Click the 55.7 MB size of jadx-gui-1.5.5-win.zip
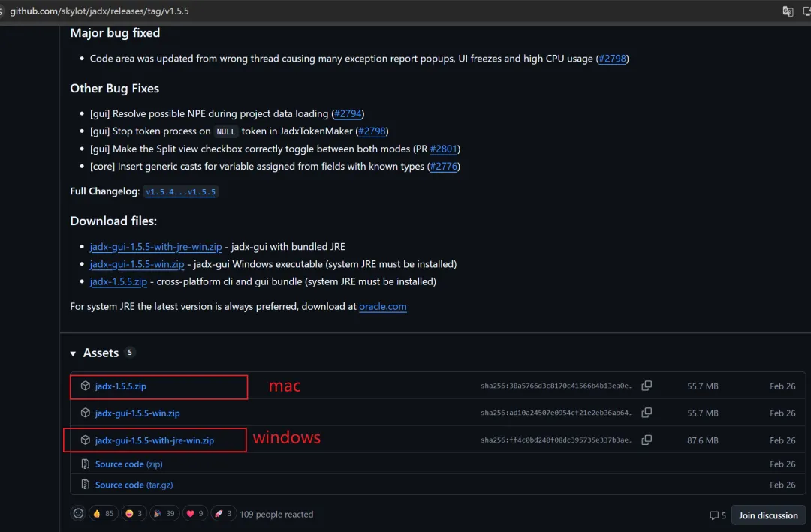This screenshot has width=811, height=532. coord(702,413)
